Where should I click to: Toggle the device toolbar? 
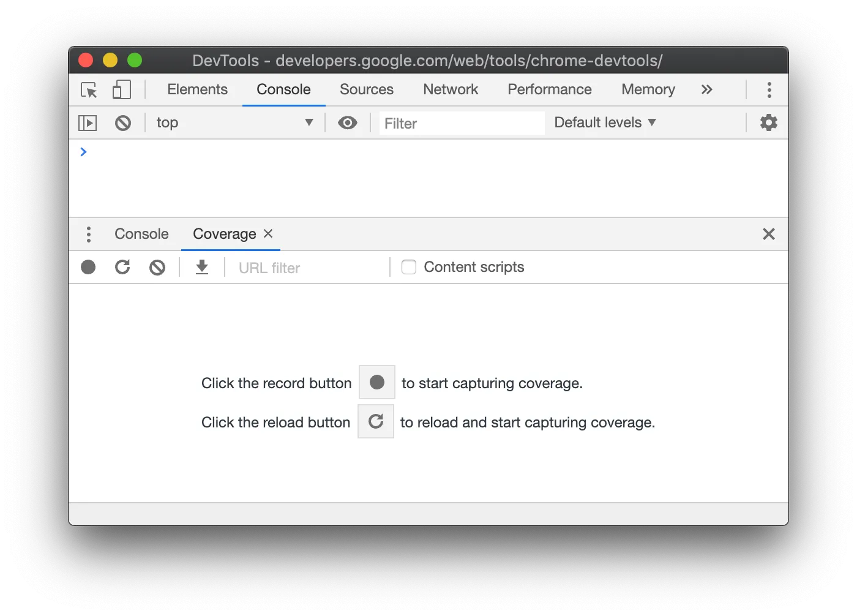click(x=122, y=89)
